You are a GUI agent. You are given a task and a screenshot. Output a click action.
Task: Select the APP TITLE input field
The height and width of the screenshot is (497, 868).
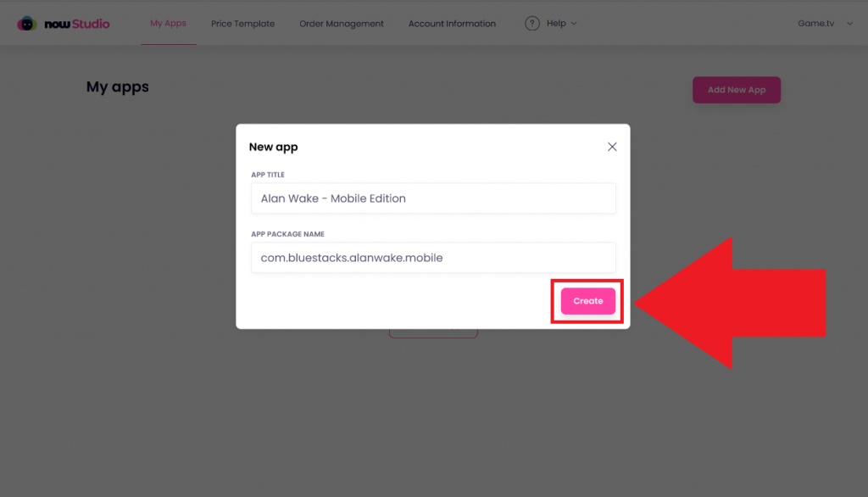pyautogui.click(x=433, y=198)
